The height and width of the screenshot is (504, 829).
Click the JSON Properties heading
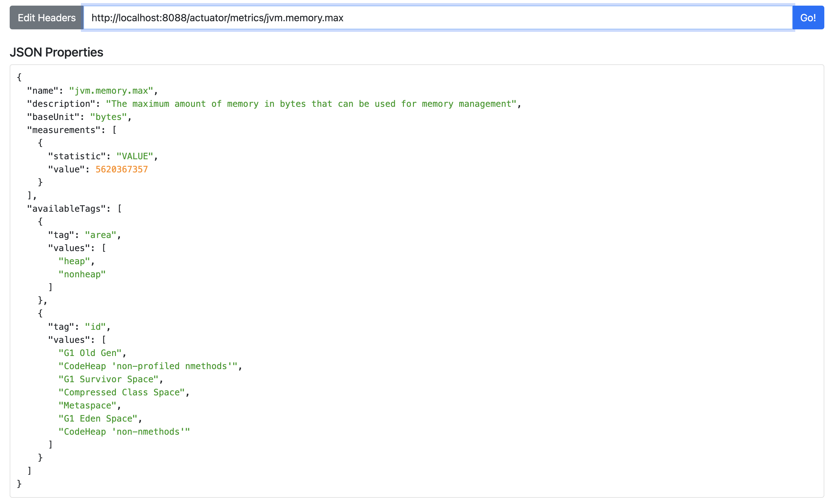[56, 52]
